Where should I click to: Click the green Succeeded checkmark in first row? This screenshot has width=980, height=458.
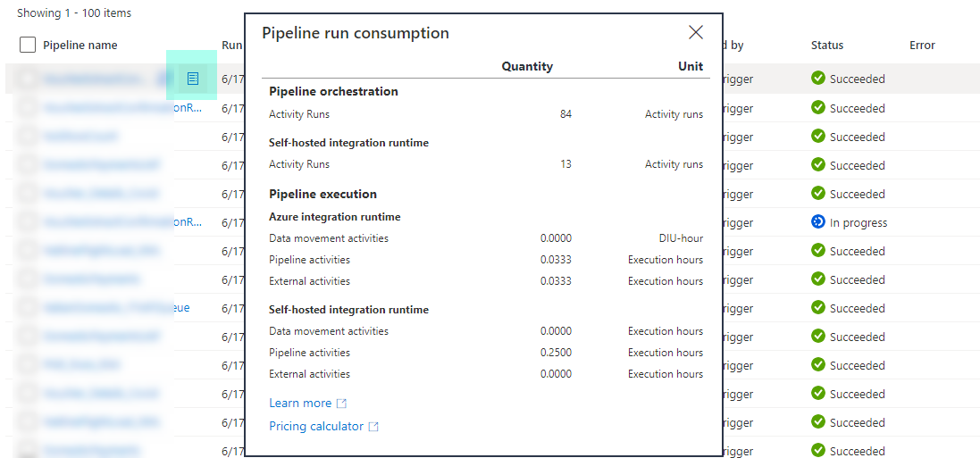(817, 79)
